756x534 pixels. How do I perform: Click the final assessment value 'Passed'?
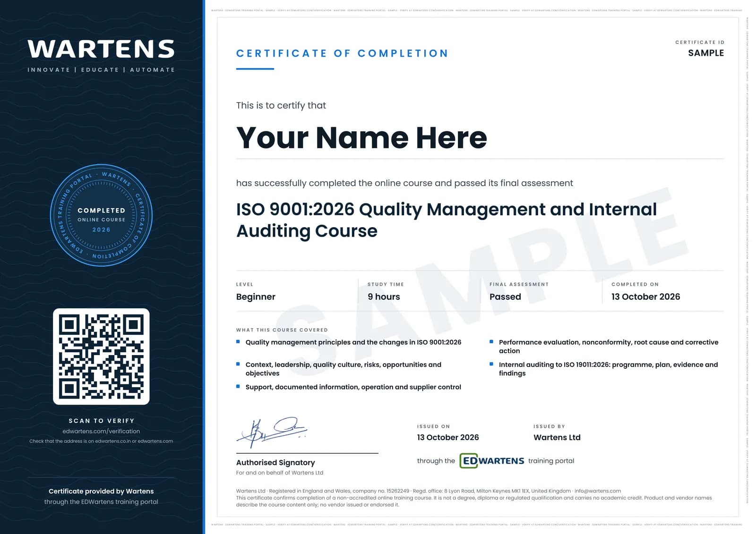[x=505, y=297]
